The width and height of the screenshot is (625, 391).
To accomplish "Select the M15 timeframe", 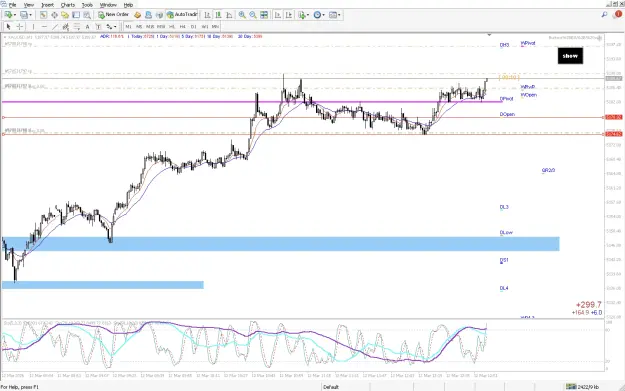I will click(150, 27).
